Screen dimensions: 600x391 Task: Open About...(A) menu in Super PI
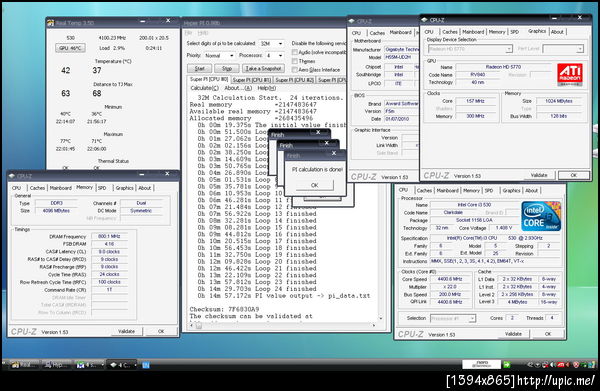pyautogui.click(x=238, y=88)
